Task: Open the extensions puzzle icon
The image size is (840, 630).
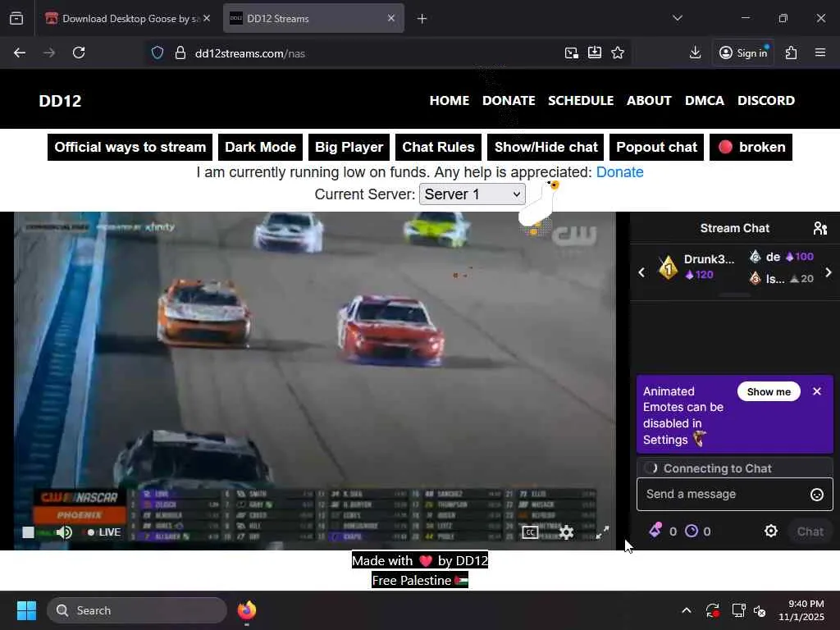Action: (x=792, y=52)
